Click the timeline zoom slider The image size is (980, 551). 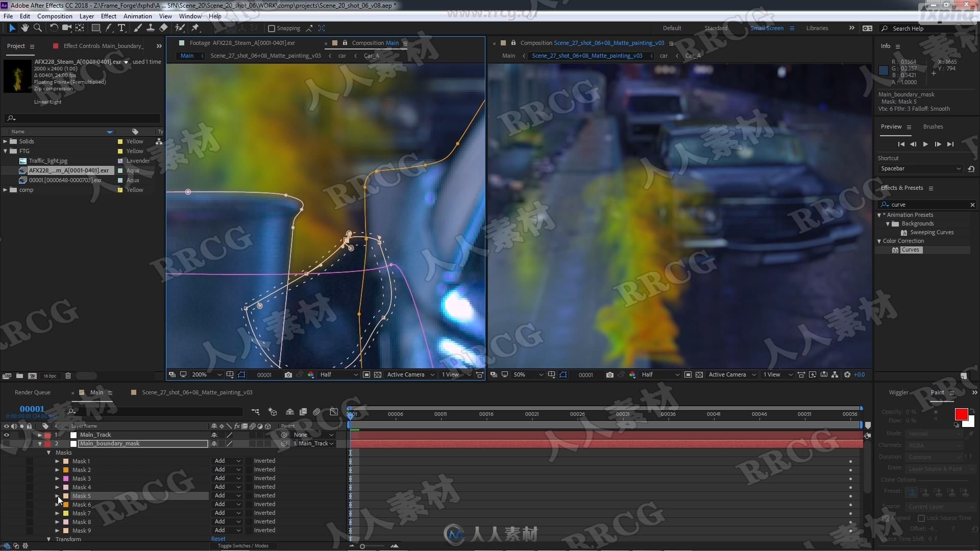point(362,546)
